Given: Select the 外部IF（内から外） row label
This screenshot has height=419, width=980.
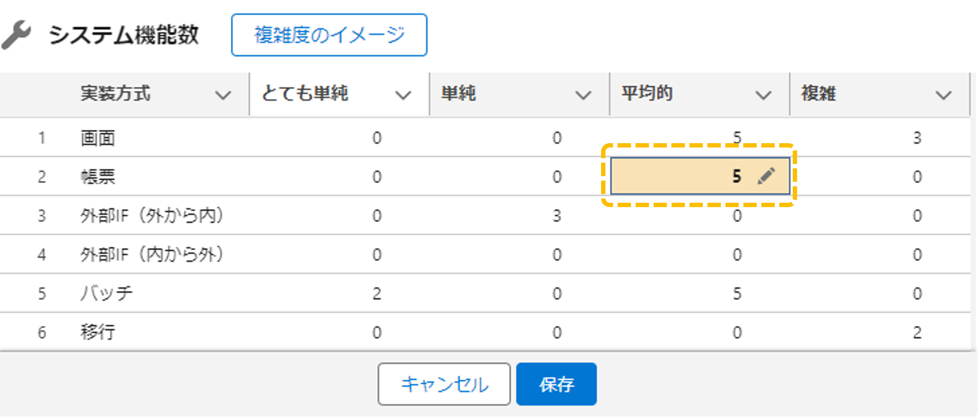Looking at the screenshot, I should click(152, 255).
